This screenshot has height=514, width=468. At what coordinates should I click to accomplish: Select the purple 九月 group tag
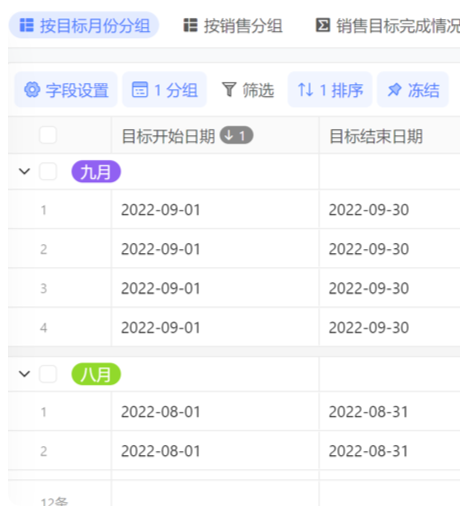96,172
